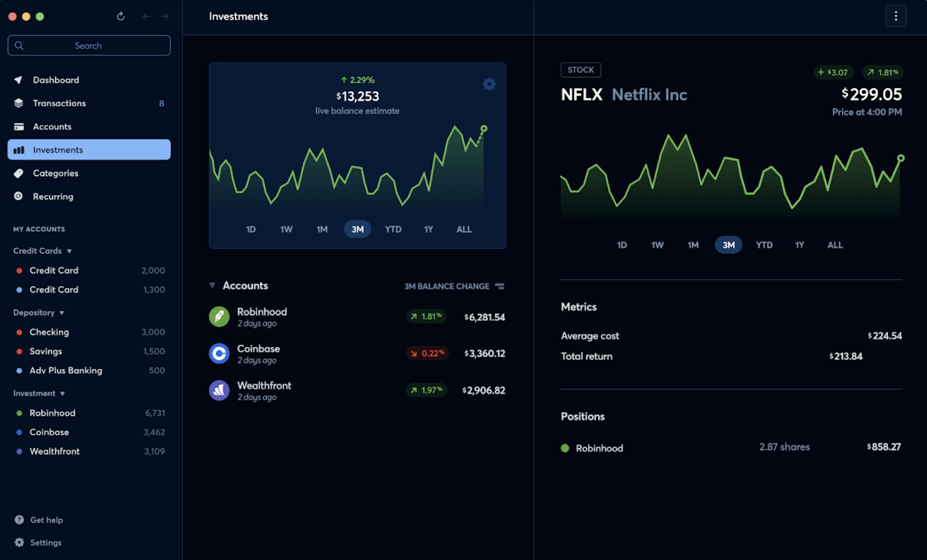Open Accounts page in sidebar navigation
The height and width of the screenshot is (560, 927).
pyautogui.click(x=89, y=126)
